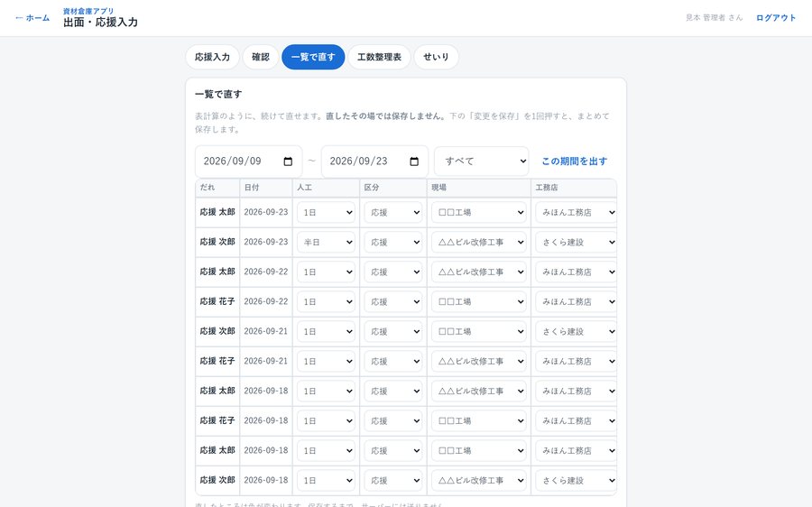
Task: Open 現場 dropdown for 応援 花子 on 2026-09-18
Action: 479,421
